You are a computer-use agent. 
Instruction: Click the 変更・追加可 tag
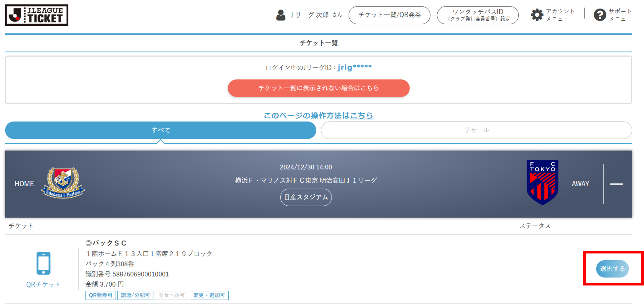click(x=209, y=295)
